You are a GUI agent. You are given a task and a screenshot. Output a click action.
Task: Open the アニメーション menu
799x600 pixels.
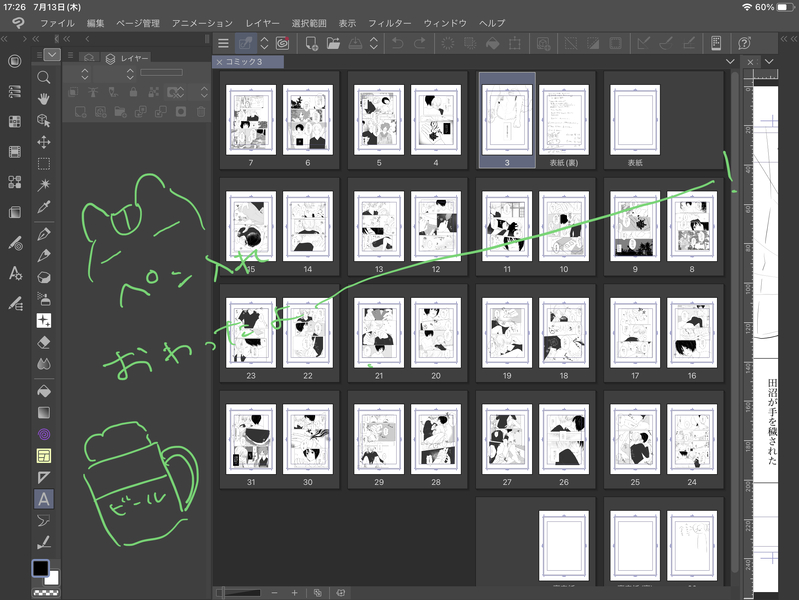202,23
